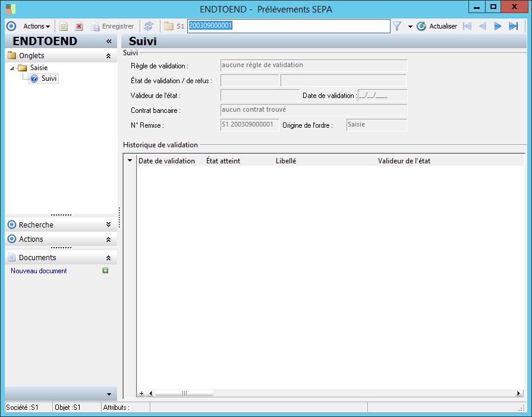Viewport: 532px width, 417px height.
Task: Go to the first record
Action: pyautogui.click(x=467, y=26)
